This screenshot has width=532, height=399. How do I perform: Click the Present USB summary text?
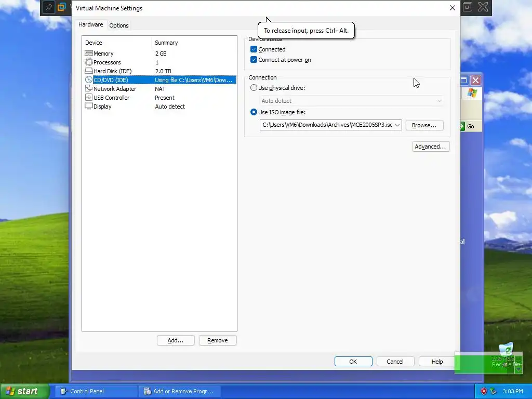coord(165,97)
